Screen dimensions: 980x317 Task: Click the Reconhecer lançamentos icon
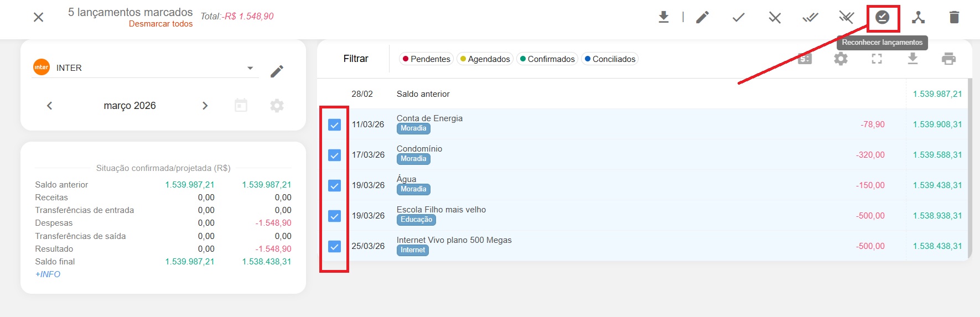tap(882, 18)
